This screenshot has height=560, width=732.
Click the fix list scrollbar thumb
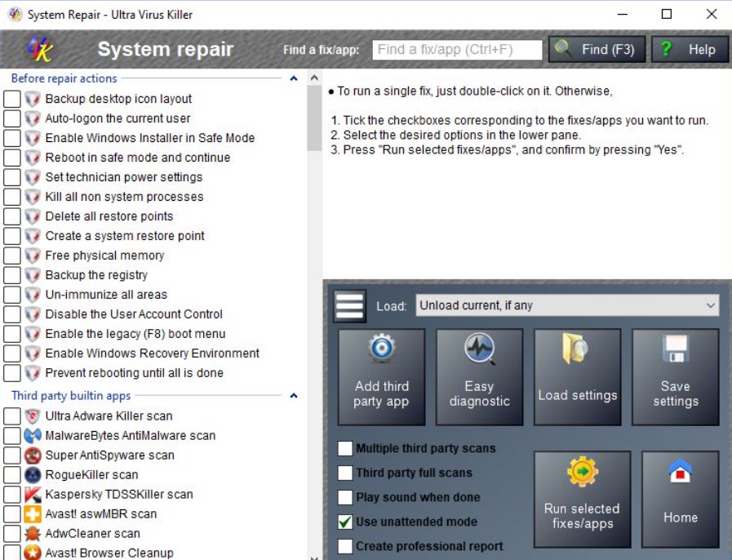pyautogui.click(x=314, y=118)
